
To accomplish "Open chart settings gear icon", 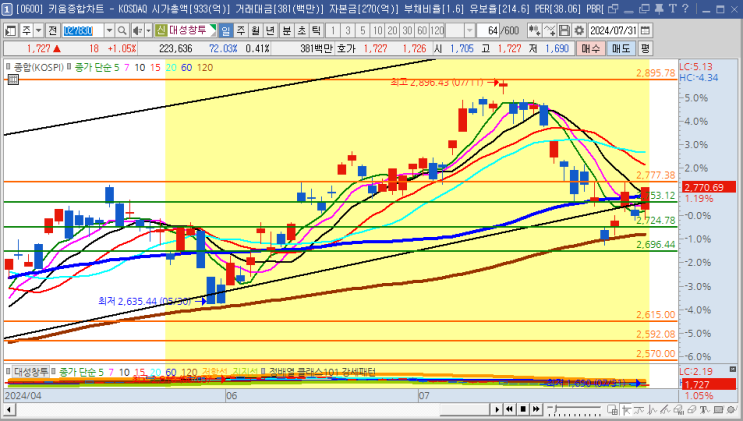I will pyautogui.click(x=579, y=30).
